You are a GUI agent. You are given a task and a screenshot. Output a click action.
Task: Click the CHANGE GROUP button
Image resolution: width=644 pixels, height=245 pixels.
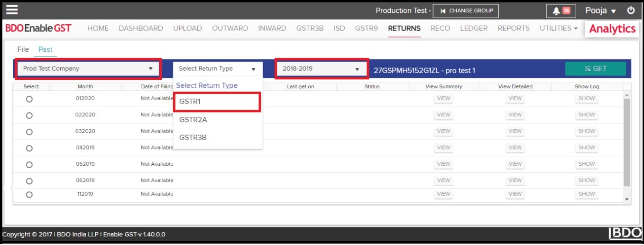pos(466,10)
